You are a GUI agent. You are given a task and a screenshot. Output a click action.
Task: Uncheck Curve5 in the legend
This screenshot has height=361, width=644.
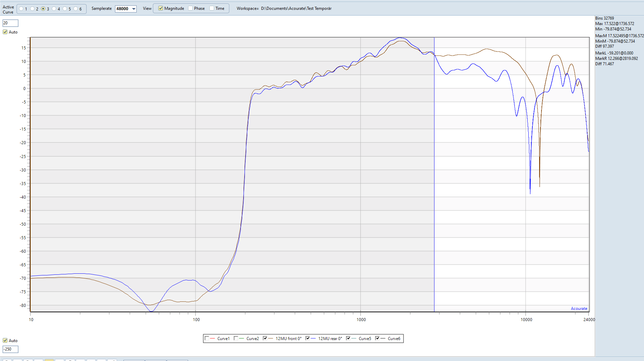coord(348,338)
